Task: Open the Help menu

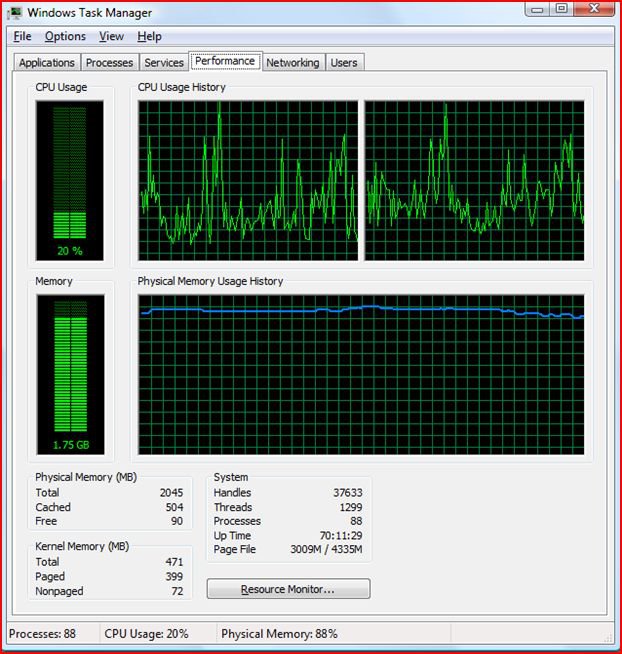Action: (149, 37)
